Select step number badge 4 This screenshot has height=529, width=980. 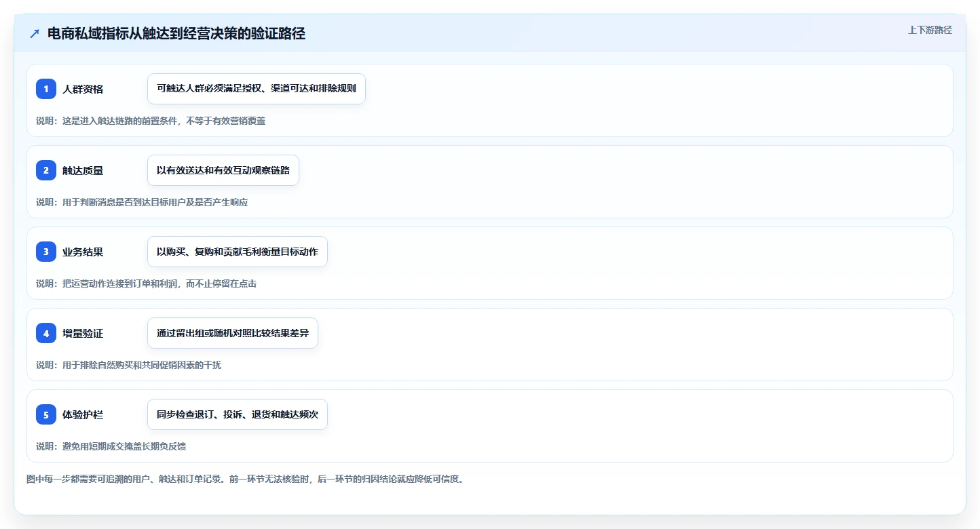point(46,333)
